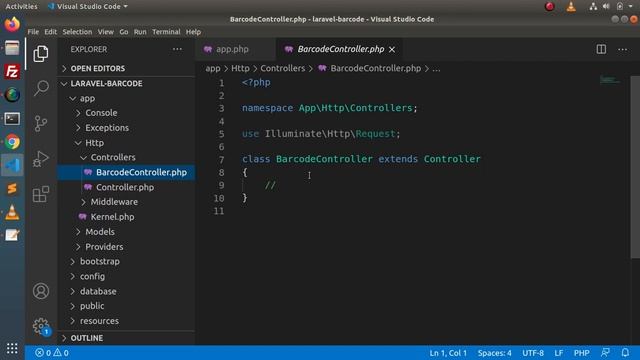Open the Help menu
Image resolution: width=640 pixels, height=360 pixels.
tap(193, 32)
